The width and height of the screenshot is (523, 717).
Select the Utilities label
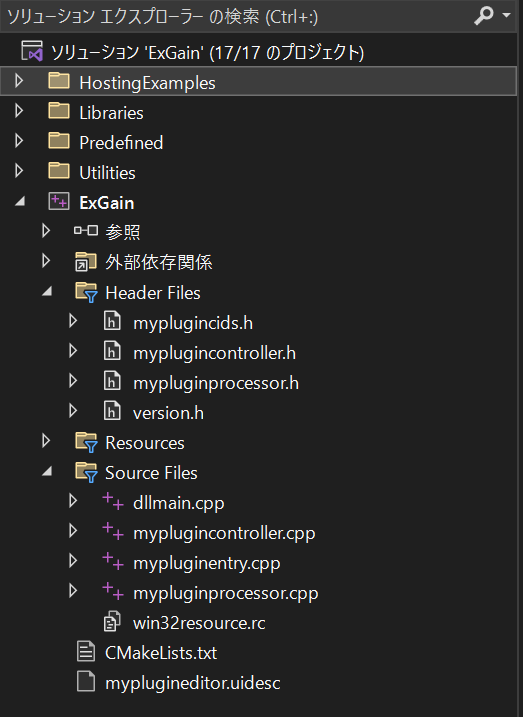[x=107, y=173]
